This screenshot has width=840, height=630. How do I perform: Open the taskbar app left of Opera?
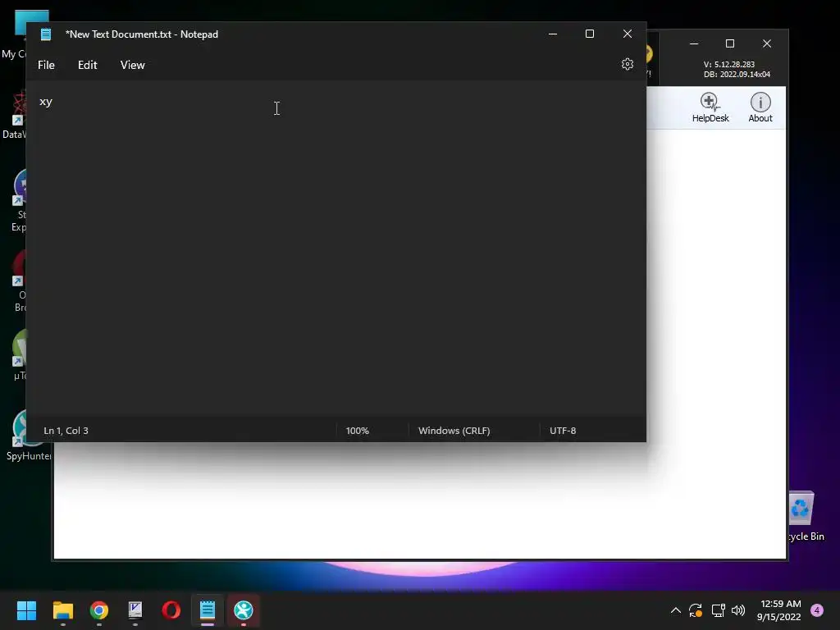coord(135,610)
